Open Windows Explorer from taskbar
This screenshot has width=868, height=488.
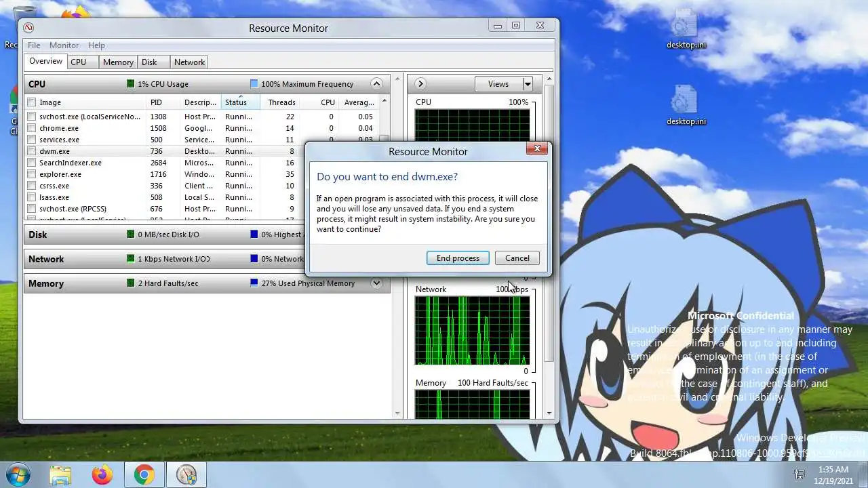tap(60, 474)
